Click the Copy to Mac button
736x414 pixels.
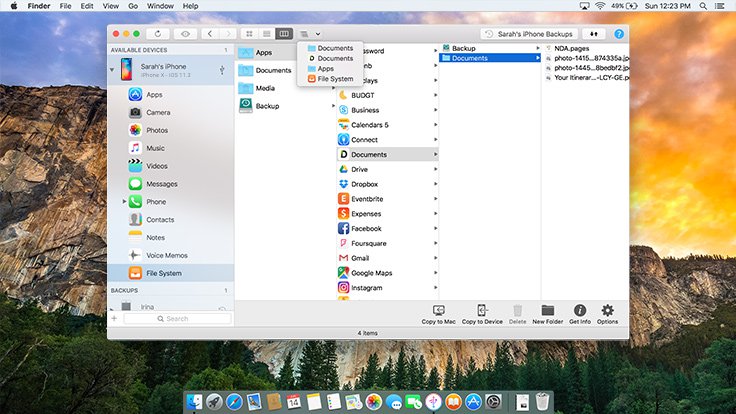click(438, 314)
